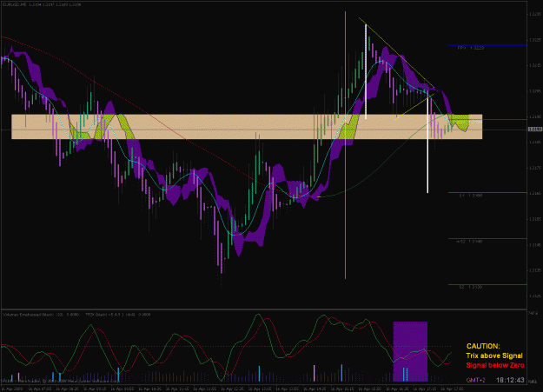543x392 pixels.
Task: Click the GMT+2 timezone label
Action: pos(475,380)
